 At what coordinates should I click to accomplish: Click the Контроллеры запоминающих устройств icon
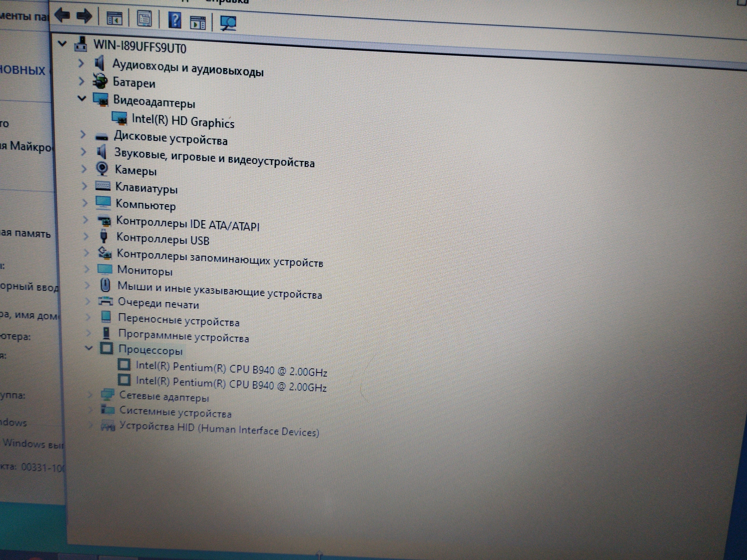tap(104, 253)
